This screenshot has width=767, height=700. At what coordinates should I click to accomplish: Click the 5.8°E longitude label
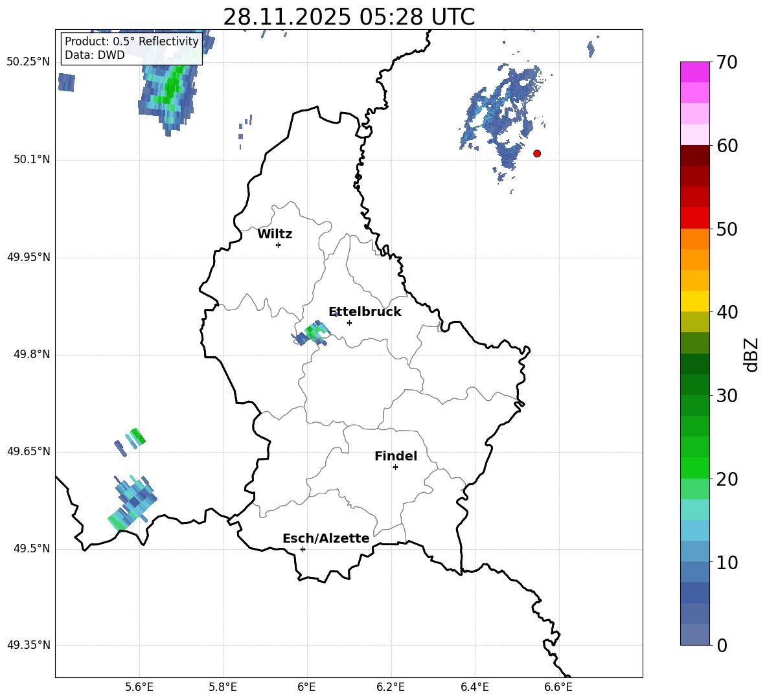[223, 687]
